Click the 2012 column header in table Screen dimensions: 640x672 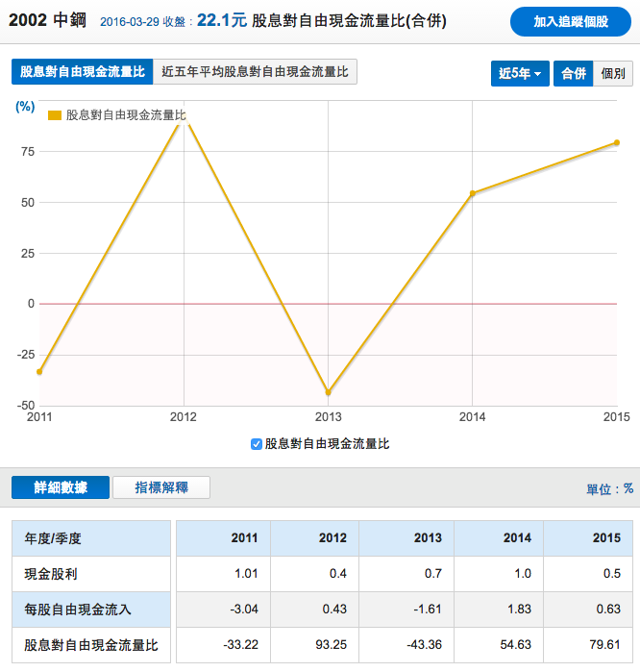pos(332,538)
